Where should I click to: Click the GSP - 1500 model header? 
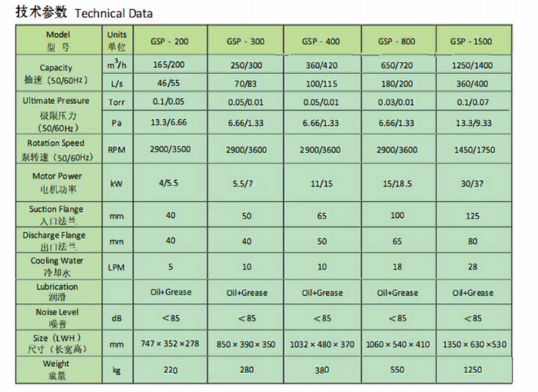click(474, 40)
